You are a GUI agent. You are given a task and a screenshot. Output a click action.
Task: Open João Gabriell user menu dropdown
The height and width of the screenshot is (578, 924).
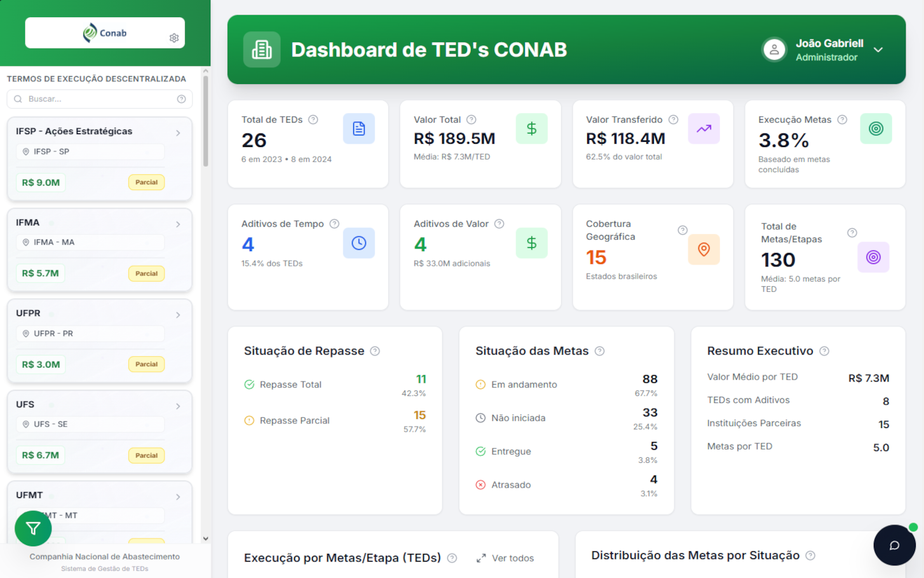878,50
